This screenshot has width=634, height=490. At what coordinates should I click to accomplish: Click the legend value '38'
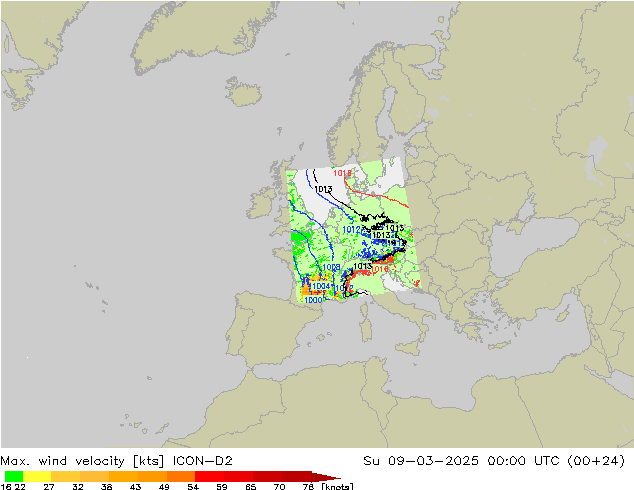(106, 486)
